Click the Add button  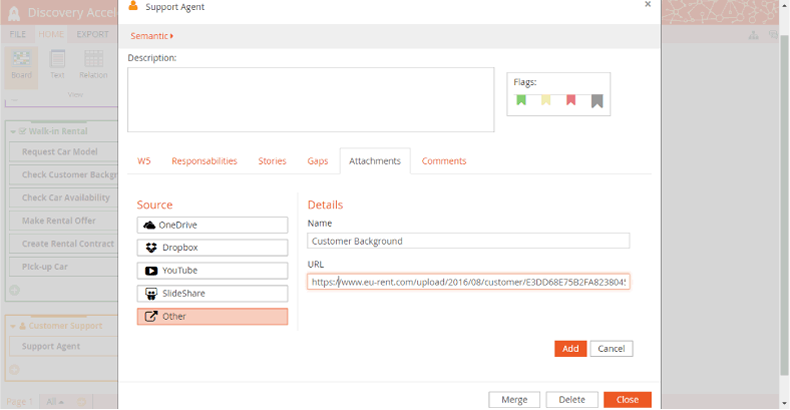570,349
